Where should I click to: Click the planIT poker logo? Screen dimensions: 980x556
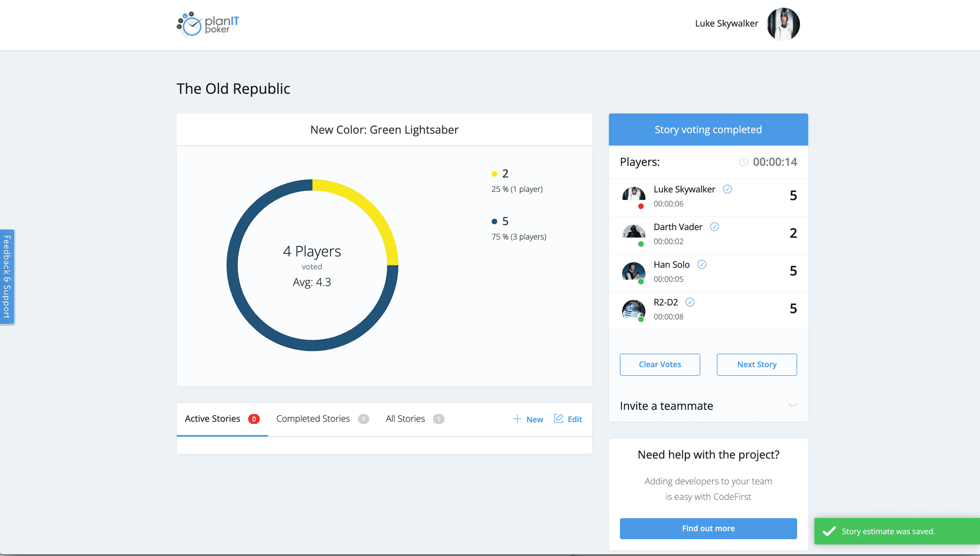[208, 24]
